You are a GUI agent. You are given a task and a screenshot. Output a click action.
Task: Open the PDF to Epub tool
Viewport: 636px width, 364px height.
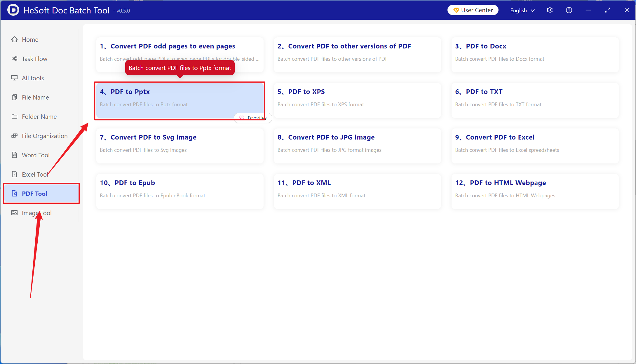[x=180, y=191]
